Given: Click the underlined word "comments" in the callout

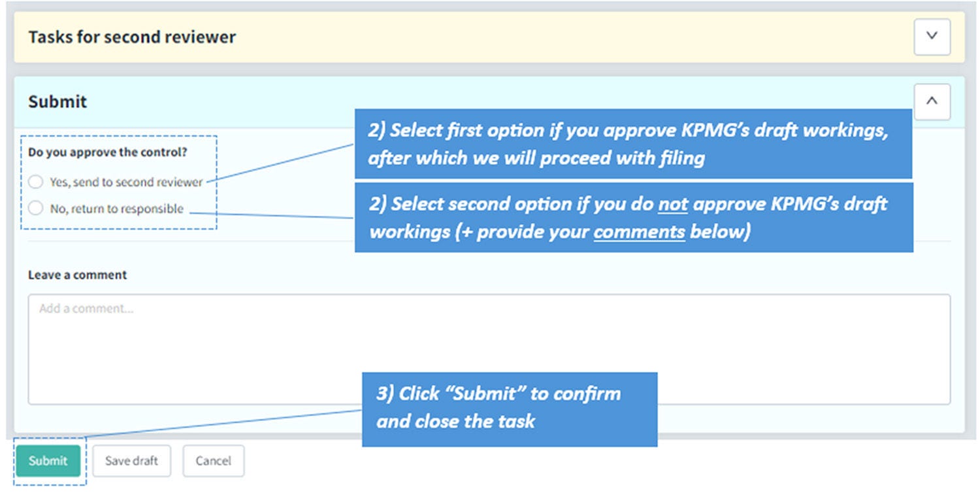Looking at the screenshot, I should (639, 231).
